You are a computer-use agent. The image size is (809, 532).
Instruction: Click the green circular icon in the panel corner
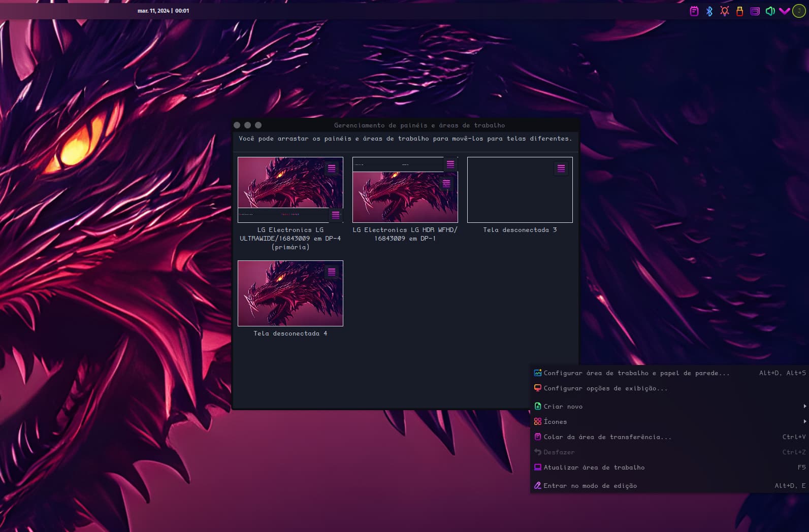799,11
